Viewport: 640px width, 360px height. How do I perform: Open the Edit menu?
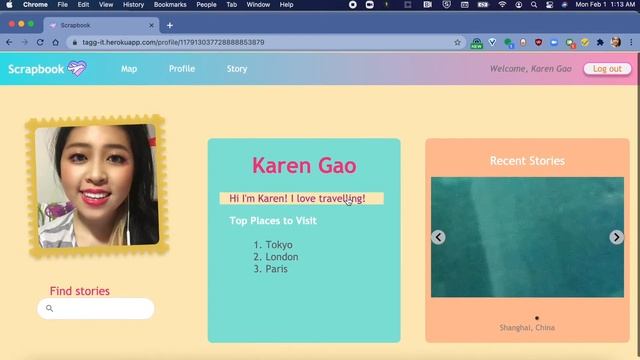pos(83,5)
